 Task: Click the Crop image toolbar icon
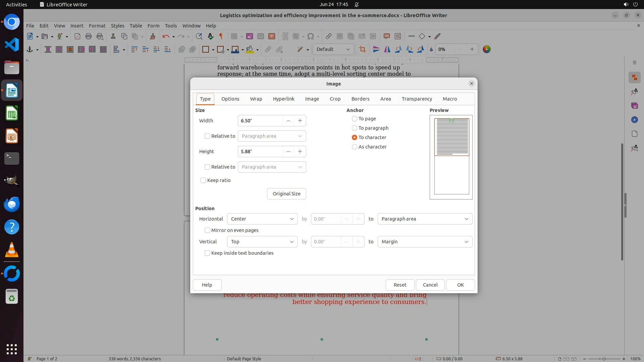point(362,49)
